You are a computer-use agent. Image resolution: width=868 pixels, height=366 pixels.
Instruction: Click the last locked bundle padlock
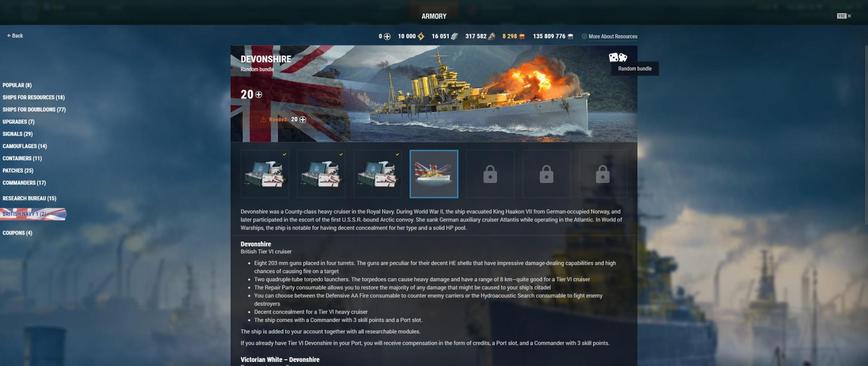tap(603, 174)
